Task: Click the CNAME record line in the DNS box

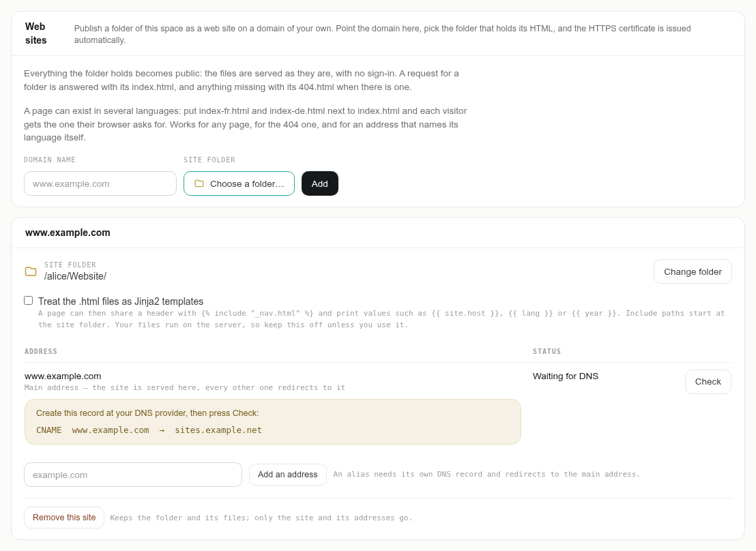Action: [x=149, y=430]
